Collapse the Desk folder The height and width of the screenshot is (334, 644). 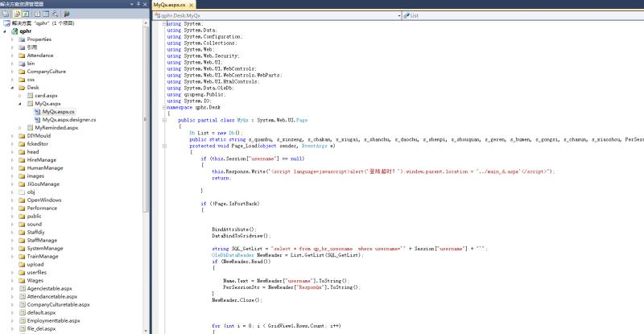tap(12, 88)
